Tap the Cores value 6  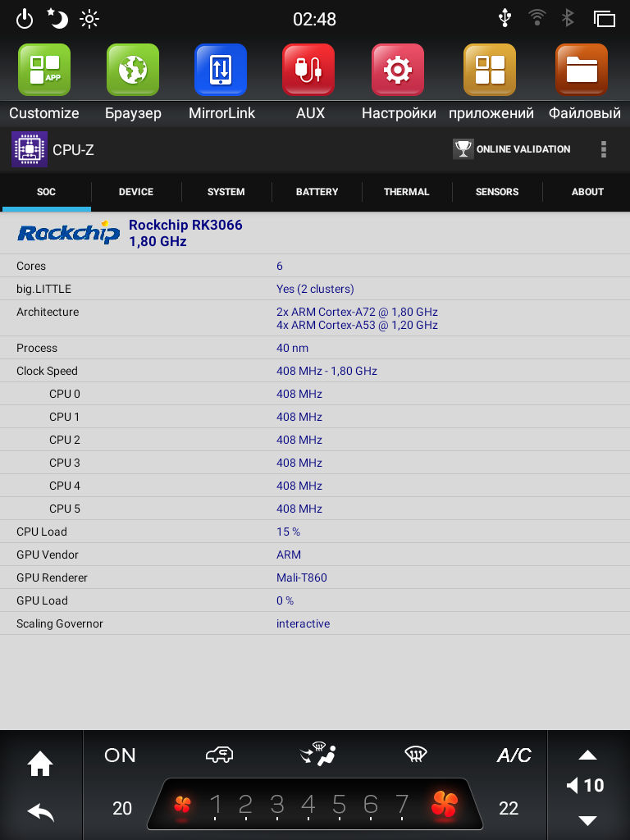280,266
